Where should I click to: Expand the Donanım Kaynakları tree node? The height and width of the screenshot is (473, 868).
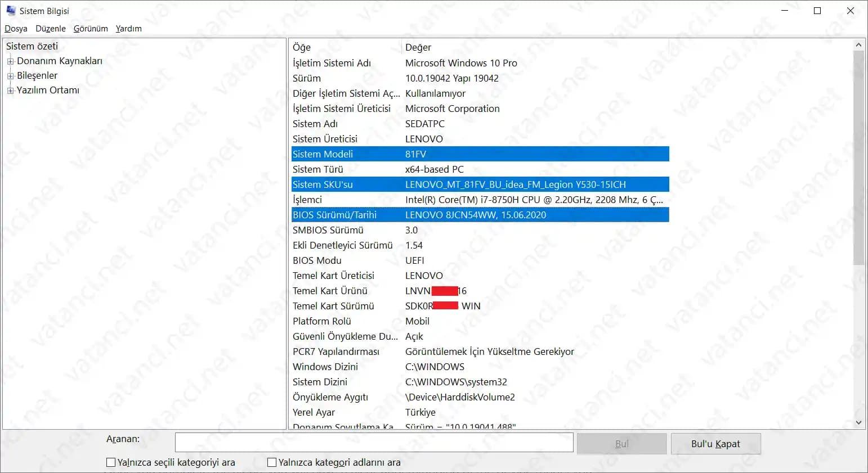point(10,61)
